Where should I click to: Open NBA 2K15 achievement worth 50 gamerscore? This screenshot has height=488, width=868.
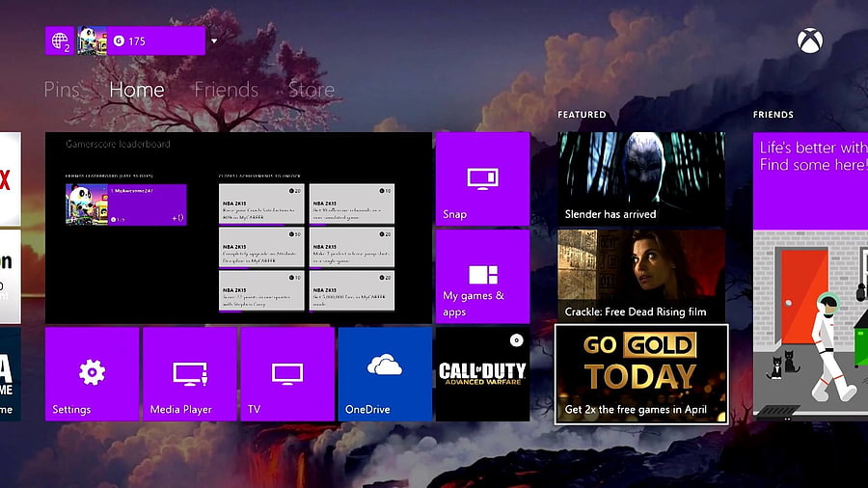pyautogui.click(x=261, y=248)
